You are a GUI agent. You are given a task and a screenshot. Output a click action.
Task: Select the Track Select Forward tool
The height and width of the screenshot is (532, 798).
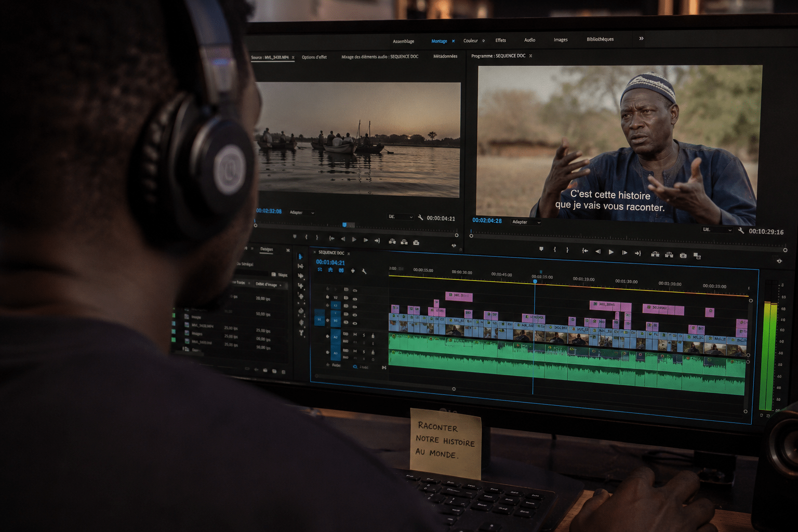click(300, 266)
